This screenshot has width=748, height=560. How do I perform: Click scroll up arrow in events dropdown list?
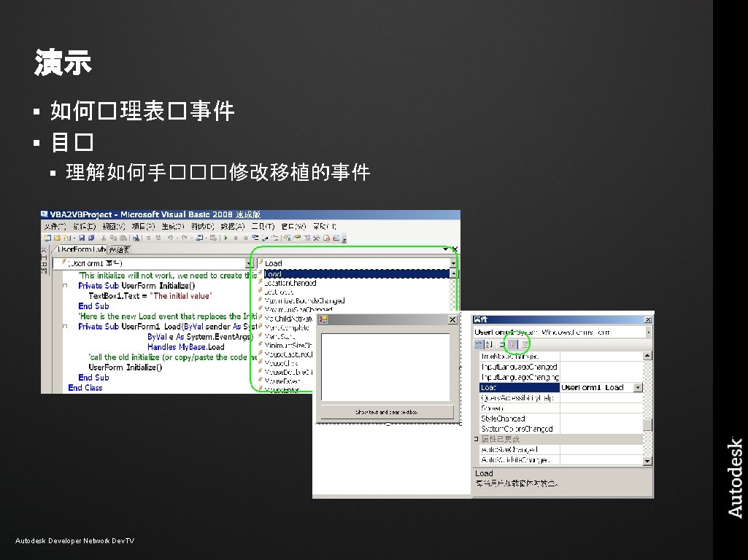point(453,273)
